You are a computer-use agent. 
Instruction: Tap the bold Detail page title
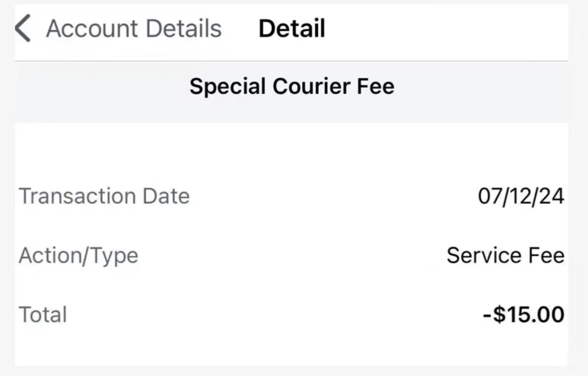tap(292, 29)
